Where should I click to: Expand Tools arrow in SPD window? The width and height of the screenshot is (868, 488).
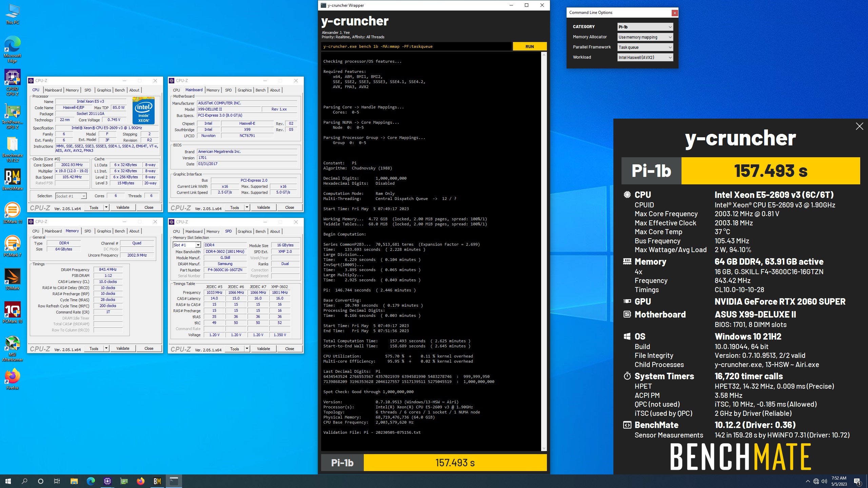click(247, 349)
